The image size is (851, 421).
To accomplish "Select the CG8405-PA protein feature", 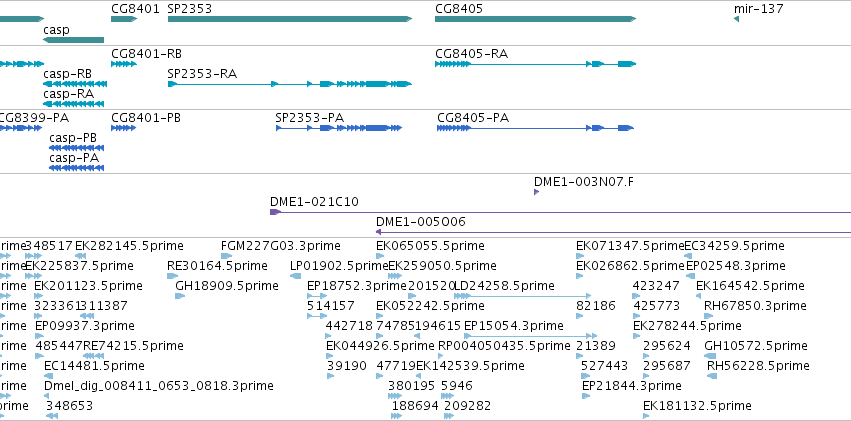I will click(x=535, y=128).
